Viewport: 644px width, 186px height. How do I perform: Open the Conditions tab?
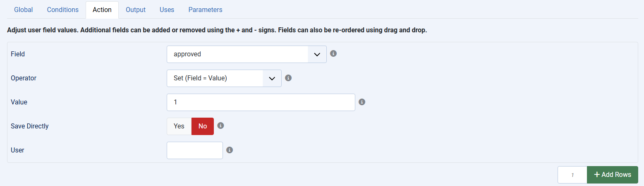coord(63,10)
